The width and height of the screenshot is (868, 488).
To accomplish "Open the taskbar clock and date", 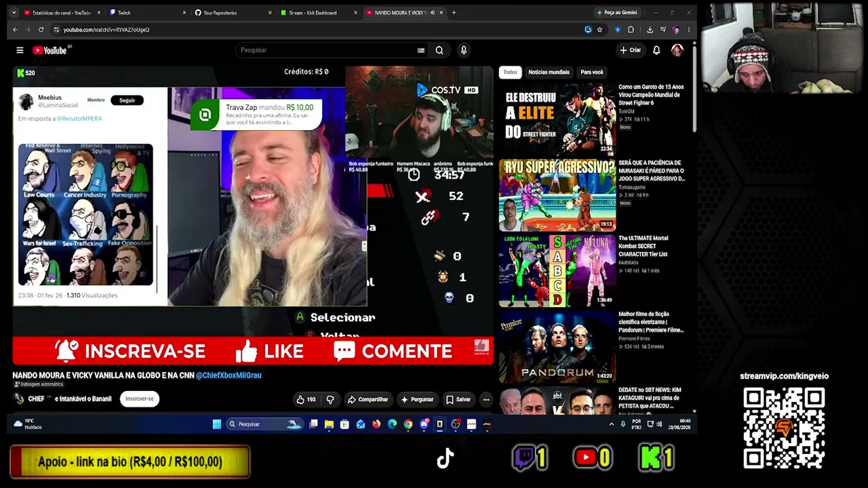I will (680, 424).
